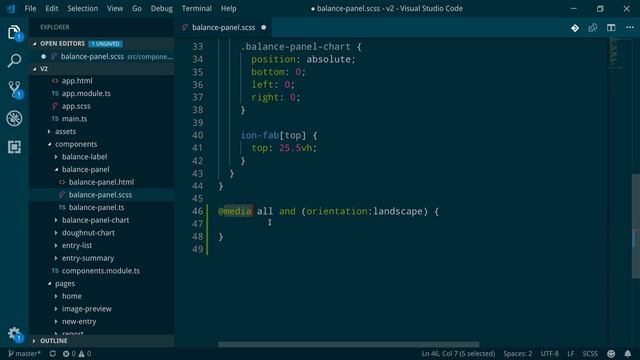Click the editor horizontal scrollbar
The height and width of the screenshot is (360, 640).
tap(349, 344)
